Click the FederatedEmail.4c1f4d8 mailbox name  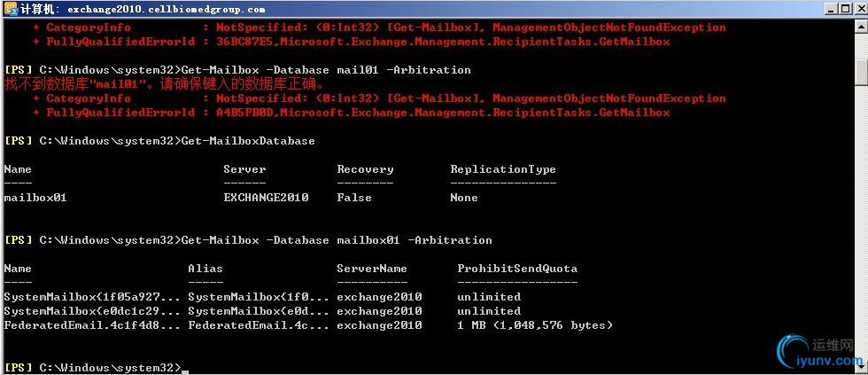pos(92,325)
